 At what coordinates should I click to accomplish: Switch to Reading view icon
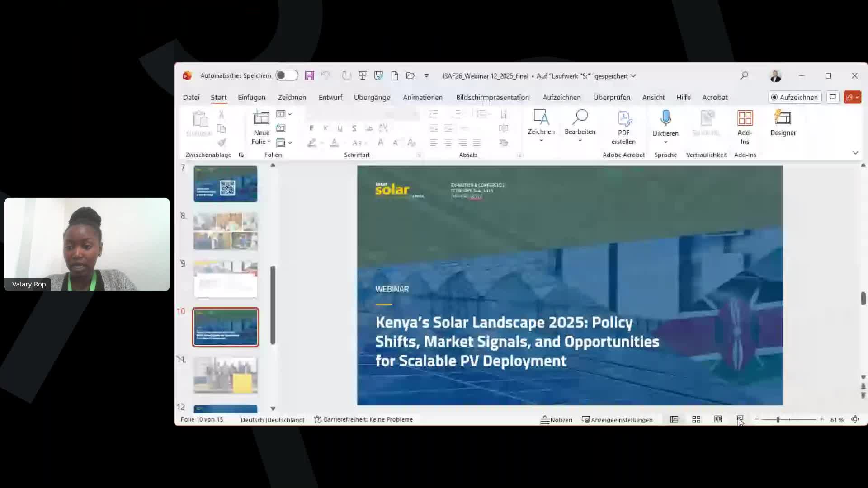718,419
